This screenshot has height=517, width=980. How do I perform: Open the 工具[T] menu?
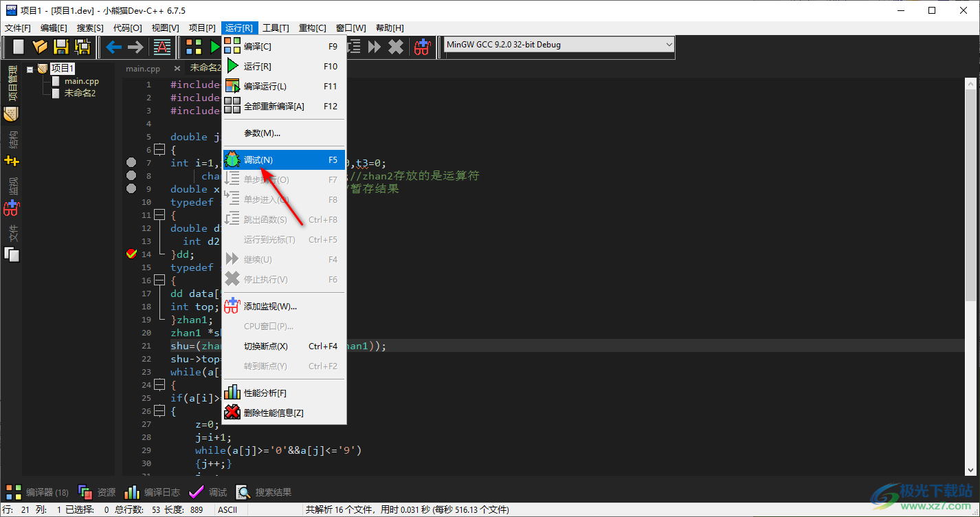[x=276, y=28]
